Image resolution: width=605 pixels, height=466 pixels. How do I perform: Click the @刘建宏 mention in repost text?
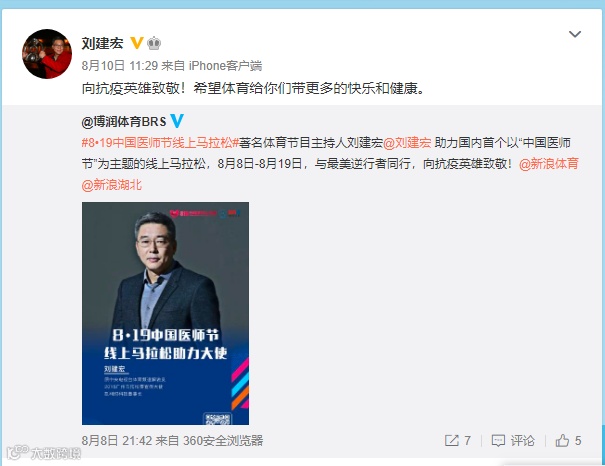point(407,143)
